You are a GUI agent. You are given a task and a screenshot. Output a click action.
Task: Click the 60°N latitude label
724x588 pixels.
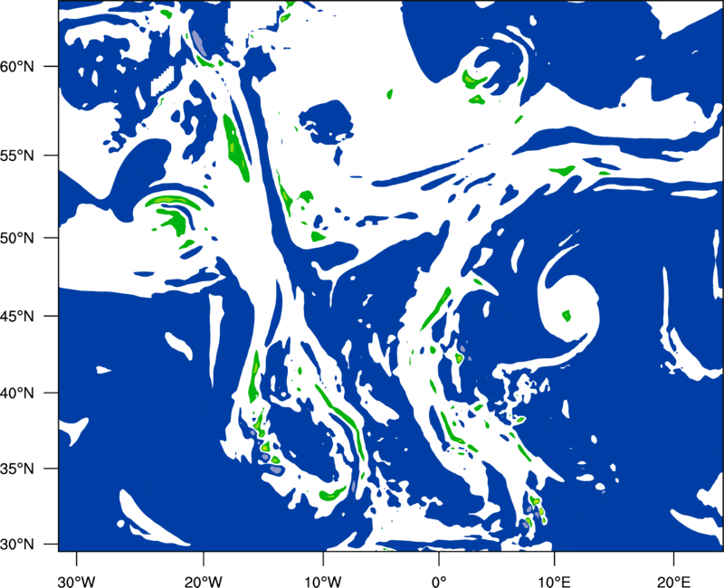17,66
